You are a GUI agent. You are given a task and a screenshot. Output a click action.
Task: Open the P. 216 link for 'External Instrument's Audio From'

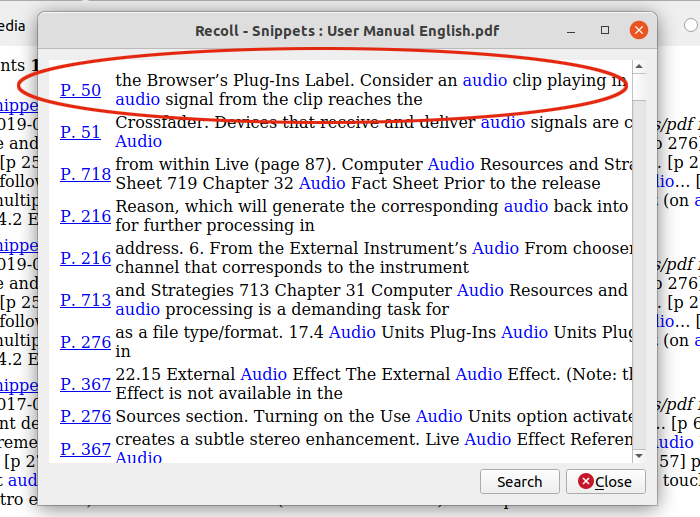85,258
